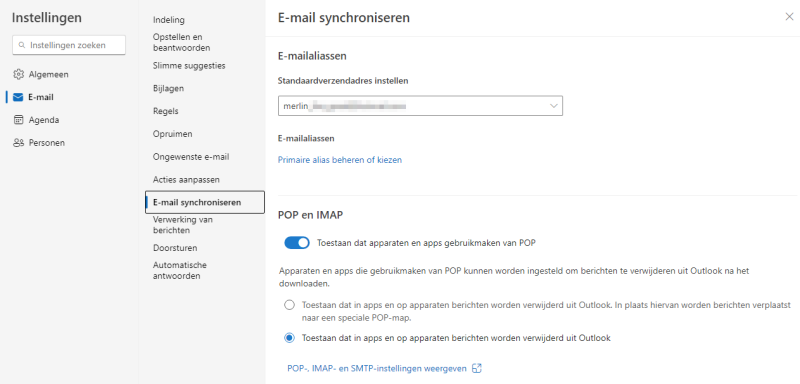Click the search magnifier icon
Screen dimensions: 800x384
tap(22, 45)
